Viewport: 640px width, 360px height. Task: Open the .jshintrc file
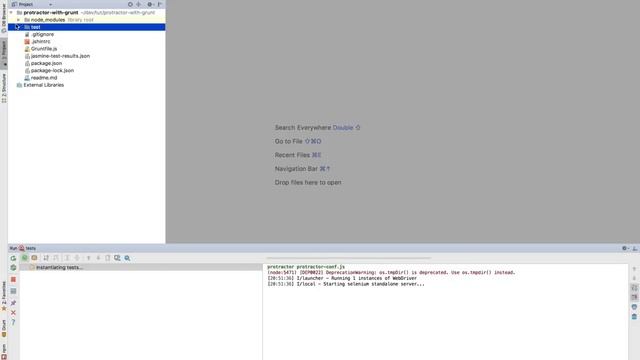tap(41, 42)
